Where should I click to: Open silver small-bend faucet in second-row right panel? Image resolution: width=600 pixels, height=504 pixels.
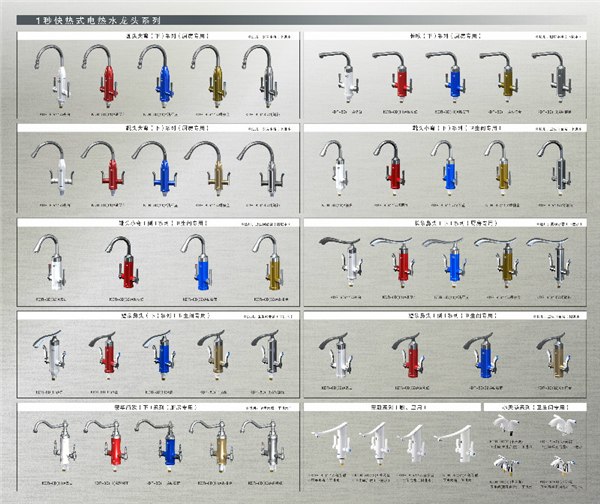pos(553,168)
